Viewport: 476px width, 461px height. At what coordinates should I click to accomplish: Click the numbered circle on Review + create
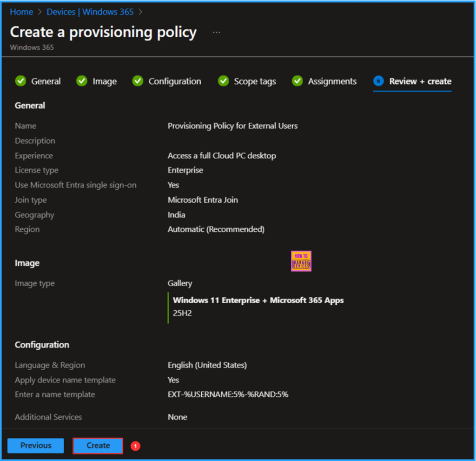click(x=378, y=81)
